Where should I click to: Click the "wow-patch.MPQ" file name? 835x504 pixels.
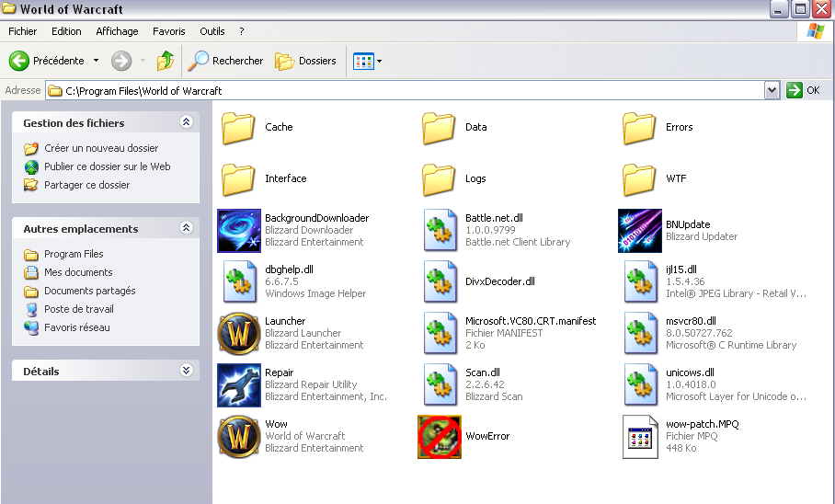(703, 424)
